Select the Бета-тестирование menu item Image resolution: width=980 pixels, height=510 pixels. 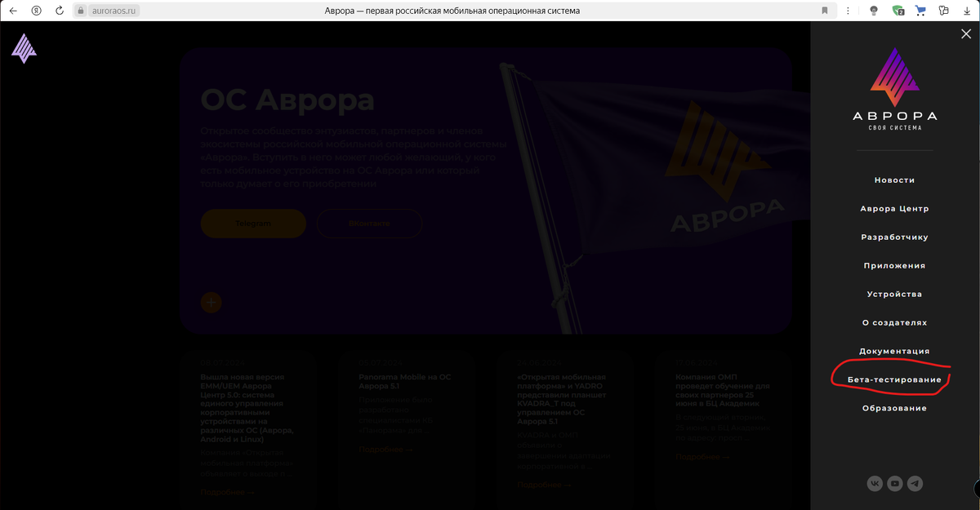click(895, 380)
